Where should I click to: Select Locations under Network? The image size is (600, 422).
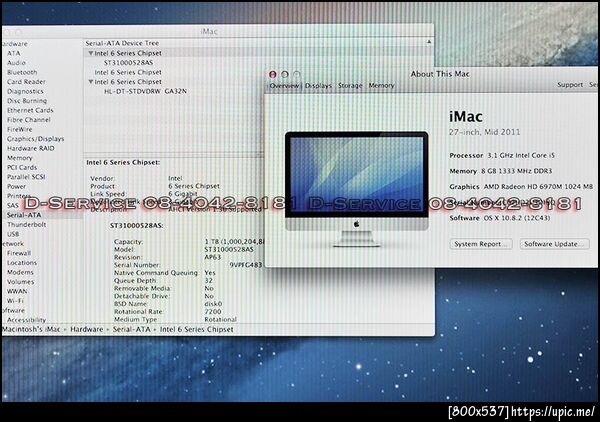point(22,263)
